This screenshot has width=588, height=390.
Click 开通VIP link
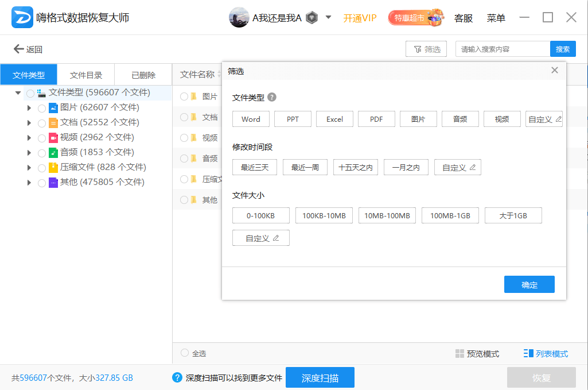pos(360,18)
